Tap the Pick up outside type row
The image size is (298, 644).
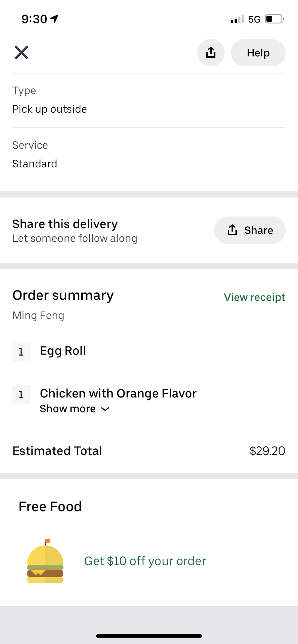click(50, 109)
